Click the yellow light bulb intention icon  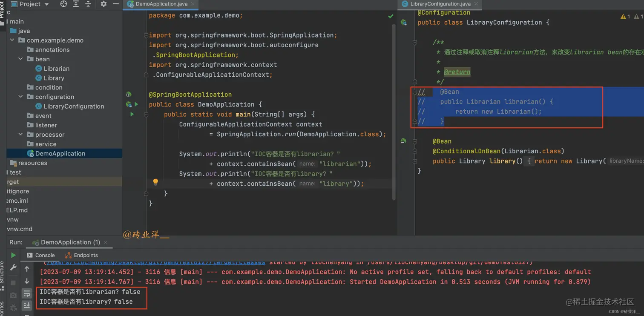[x=155, y=182]
